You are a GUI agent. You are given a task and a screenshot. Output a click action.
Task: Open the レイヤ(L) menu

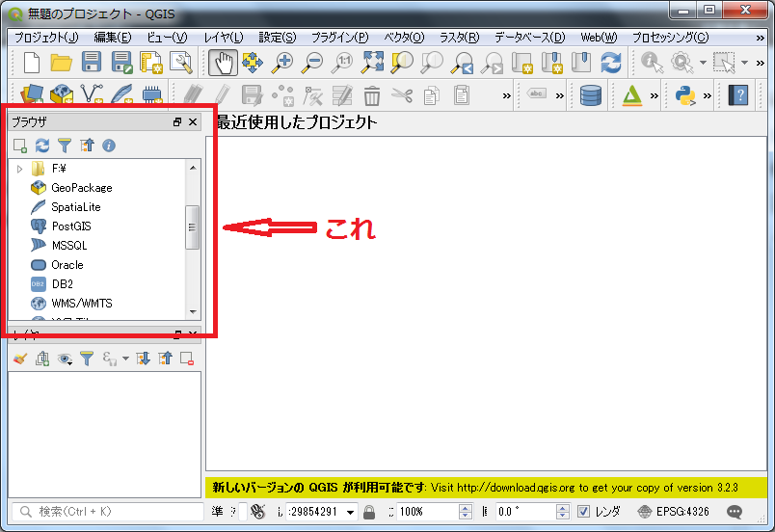(x=224, y=38)
